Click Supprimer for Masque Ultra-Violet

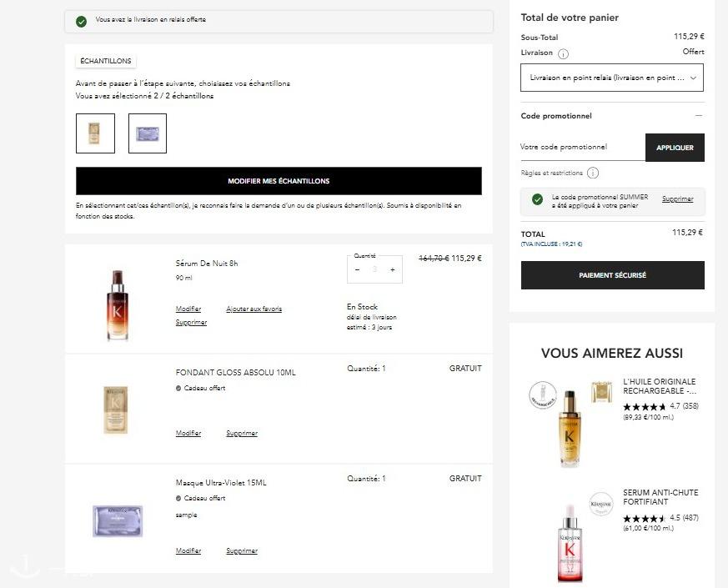(242, 551)
